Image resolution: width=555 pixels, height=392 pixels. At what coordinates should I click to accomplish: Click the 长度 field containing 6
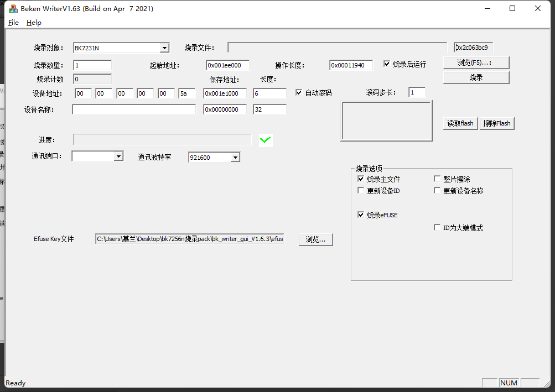coord(269,93)
